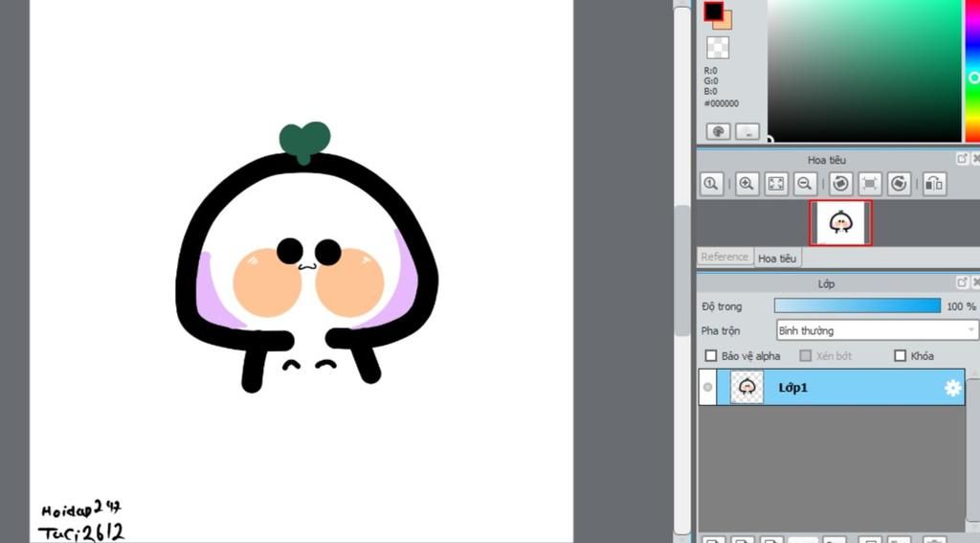Image resolution: width=980 pixels, height=543 pixels.
Task: Choose the transparent color swatch
Action: (x=718, y=48)
